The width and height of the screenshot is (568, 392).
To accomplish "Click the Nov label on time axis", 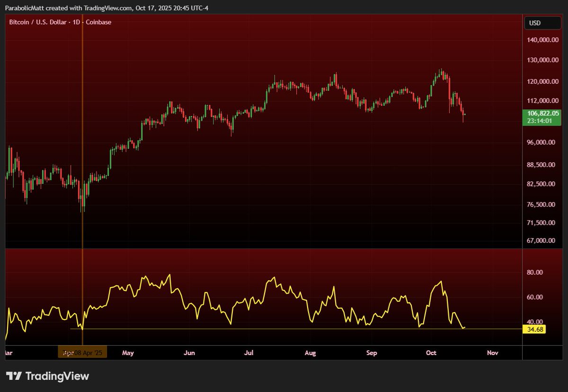I will coord(493,353).
